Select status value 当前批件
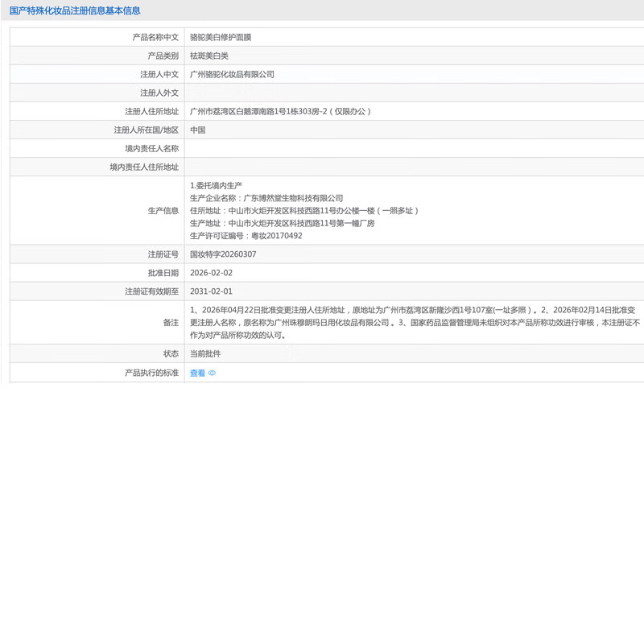 point(205,353)
